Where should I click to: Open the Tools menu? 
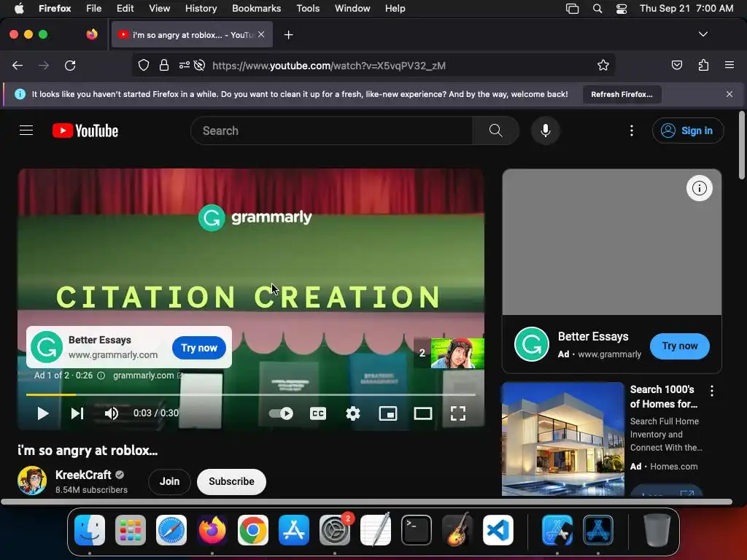pos(308,9)
